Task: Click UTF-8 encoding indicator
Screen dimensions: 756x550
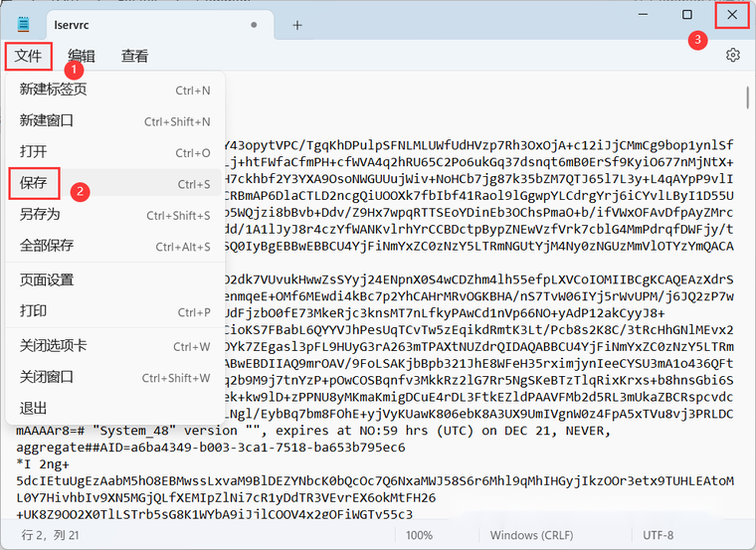Action: [x=659, y=535]
